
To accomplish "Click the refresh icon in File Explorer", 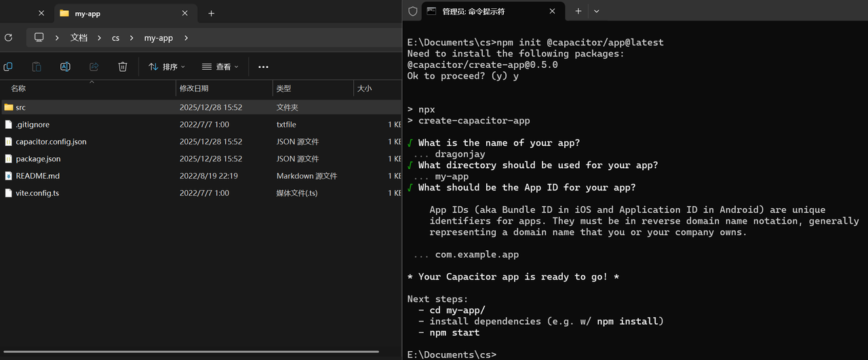I will tap(8, 38).
